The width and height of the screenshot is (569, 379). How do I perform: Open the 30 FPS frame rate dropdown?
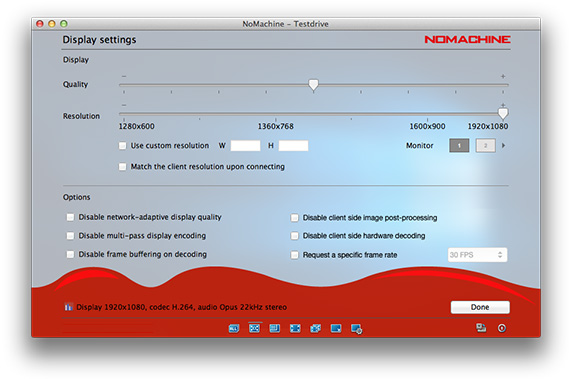pos(477,255)
